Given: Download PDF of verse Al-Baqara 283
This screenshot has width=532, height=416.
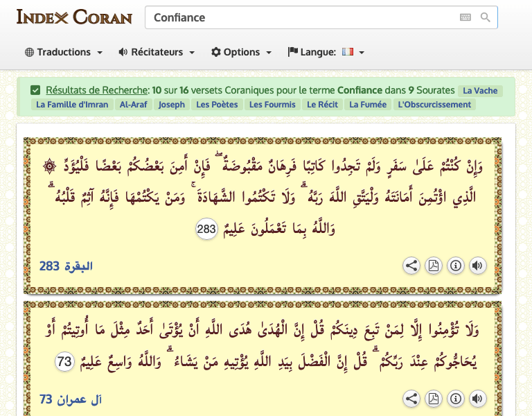Looking at the screenshot, I should pos(433,266).
